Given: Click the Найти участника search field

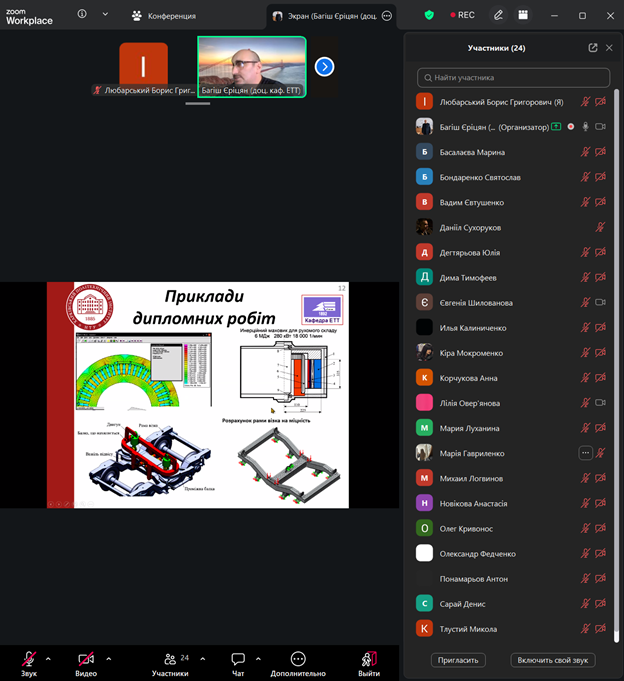Looking at the screenshot, I should coord(513,77).
